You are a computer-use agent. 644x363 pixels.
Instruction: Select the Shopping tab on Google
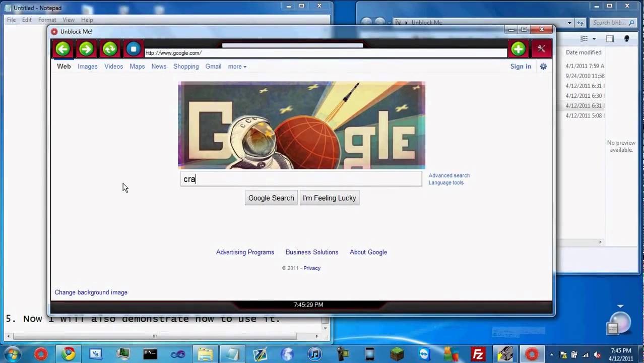(x=186, y=67)
